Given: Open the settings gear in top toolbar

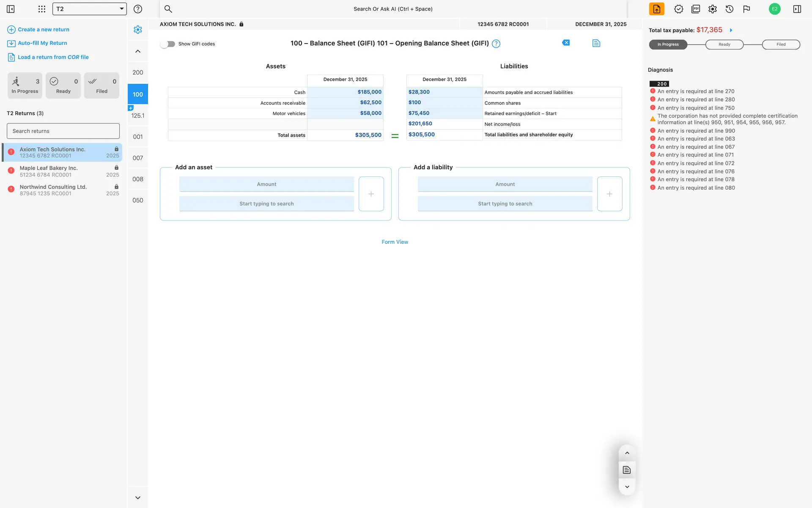Looking at the screenshot, I should (x=713, y=9).
